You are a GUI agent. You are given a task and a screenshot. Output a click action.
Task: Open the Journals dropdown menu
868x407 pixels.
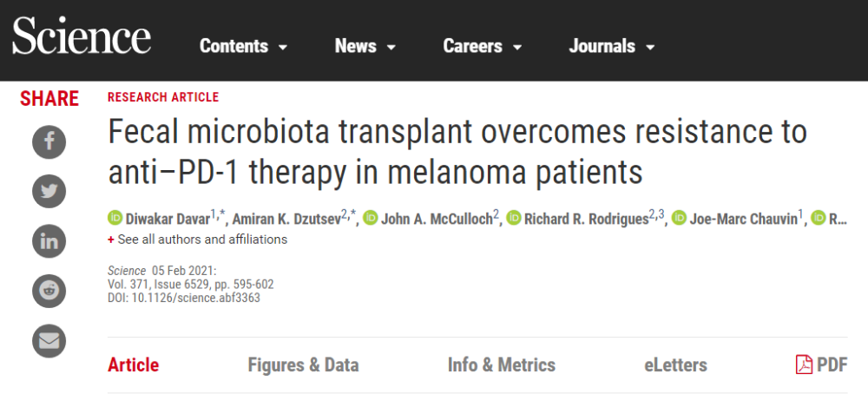click(x=612, y=46)
